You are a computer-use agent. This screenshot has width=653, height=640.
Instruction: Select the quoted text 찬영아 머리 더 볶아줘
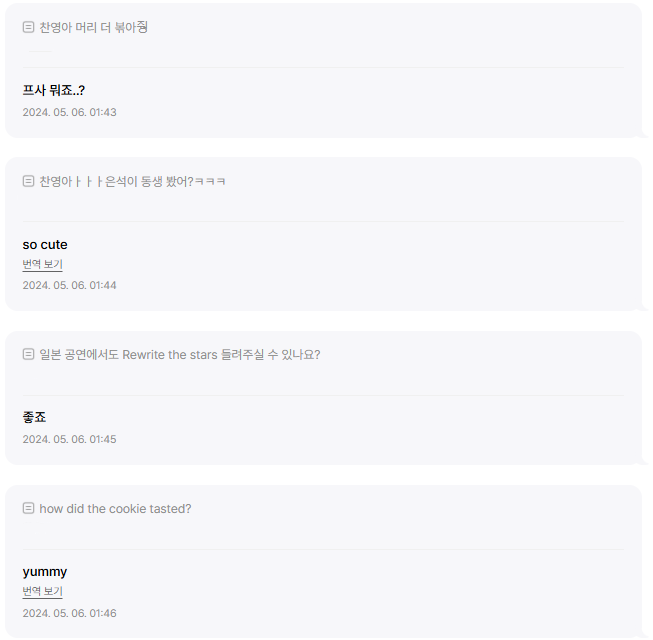(x=94, y=27)
